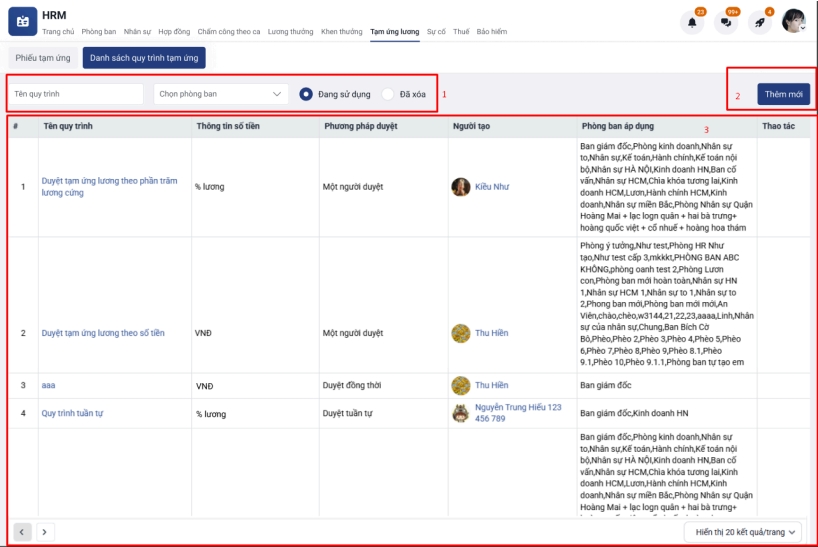The height and width of the screenshot is (547, 818).
Task: Click creator name "Nguyễn Trung Hiếu 123 456 789"
Action: coord(518,413)
